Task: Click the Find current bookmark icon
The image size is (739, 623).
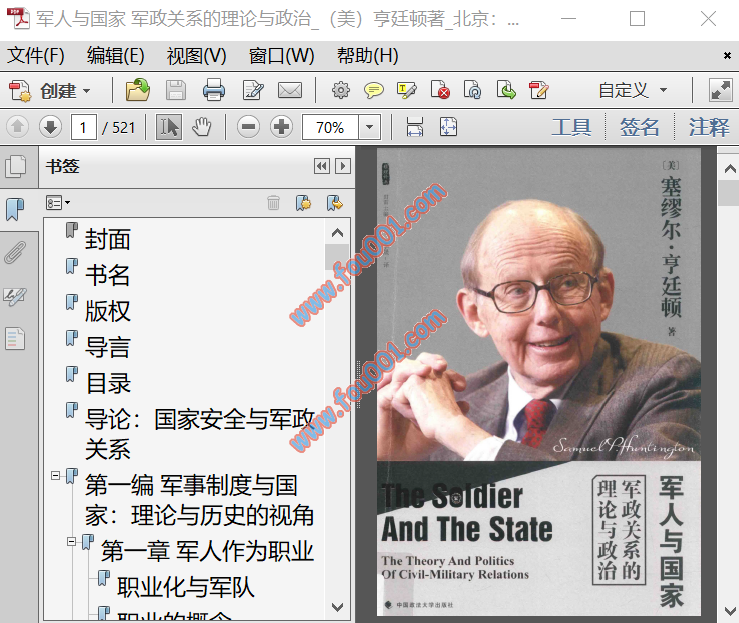Action: (335, 203)
